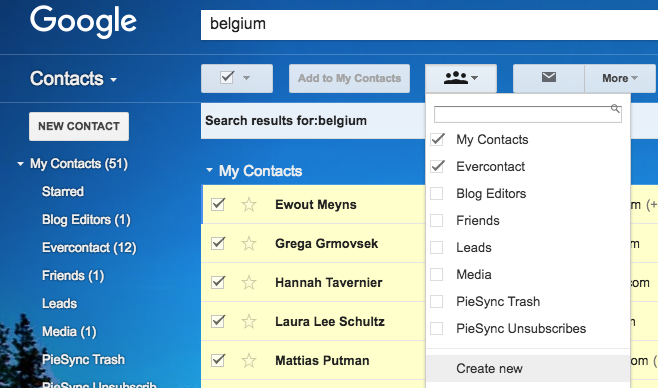Uncheck the Ewout Meyns checkbox
The height and width of the screenshot is (388, 658).
click(x=218, y=204)
